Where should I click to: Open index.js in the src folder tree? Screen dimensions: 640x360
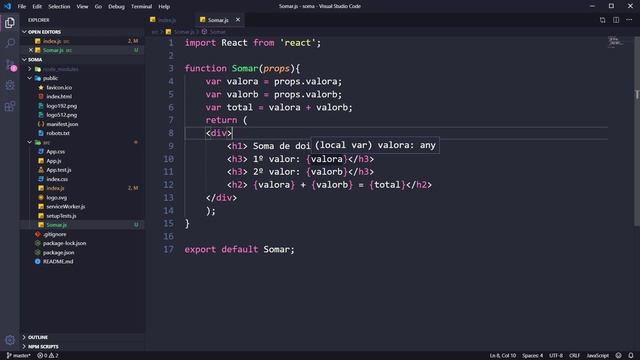82,188
